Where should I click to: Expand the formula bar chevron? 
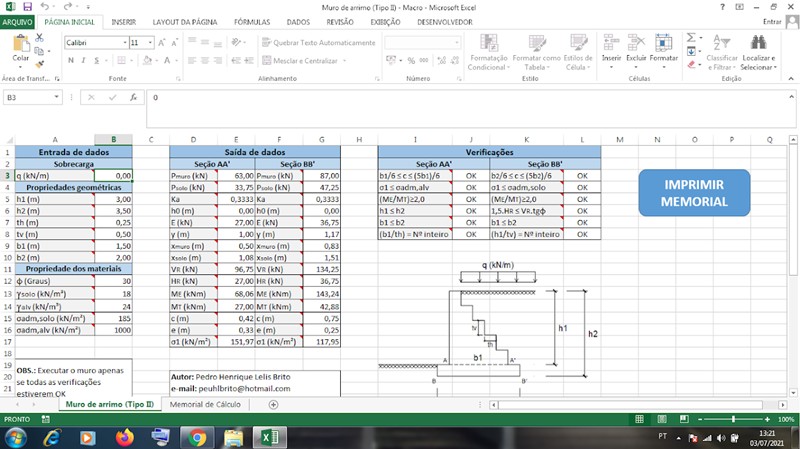pyautogui.click(x=791, y=96)
